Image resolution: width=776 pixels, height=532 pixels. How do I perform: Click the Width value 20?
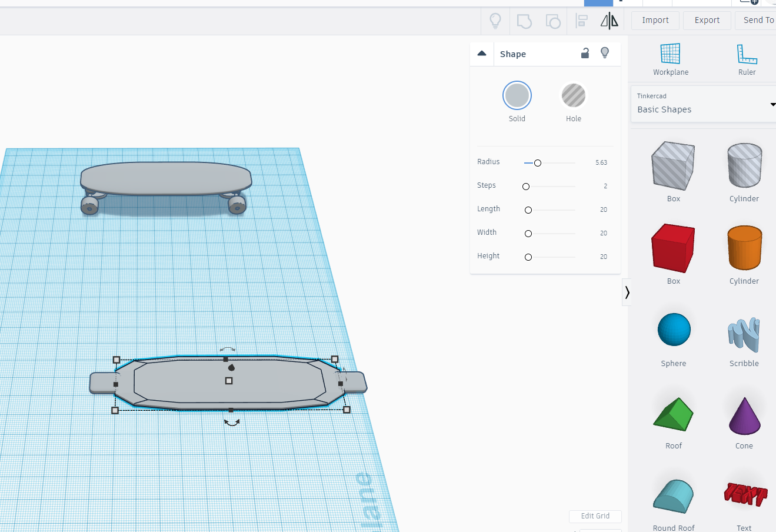604,233
